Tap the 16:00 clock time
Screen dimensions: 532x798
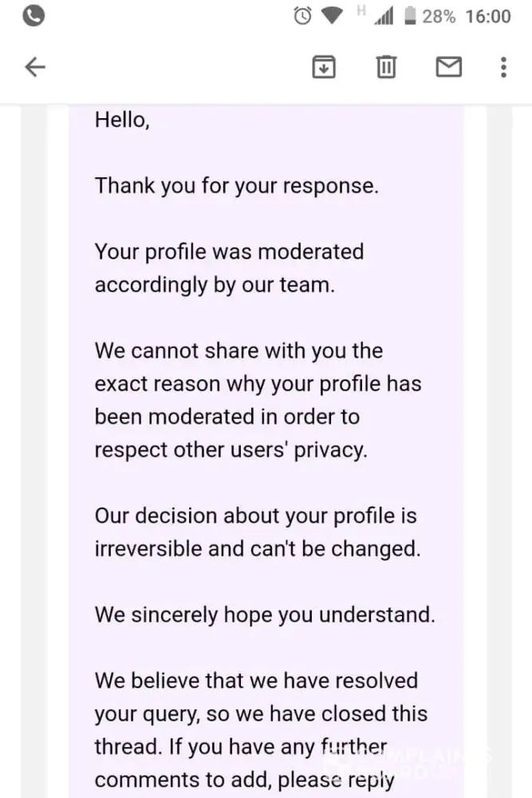tap(487, 17)
